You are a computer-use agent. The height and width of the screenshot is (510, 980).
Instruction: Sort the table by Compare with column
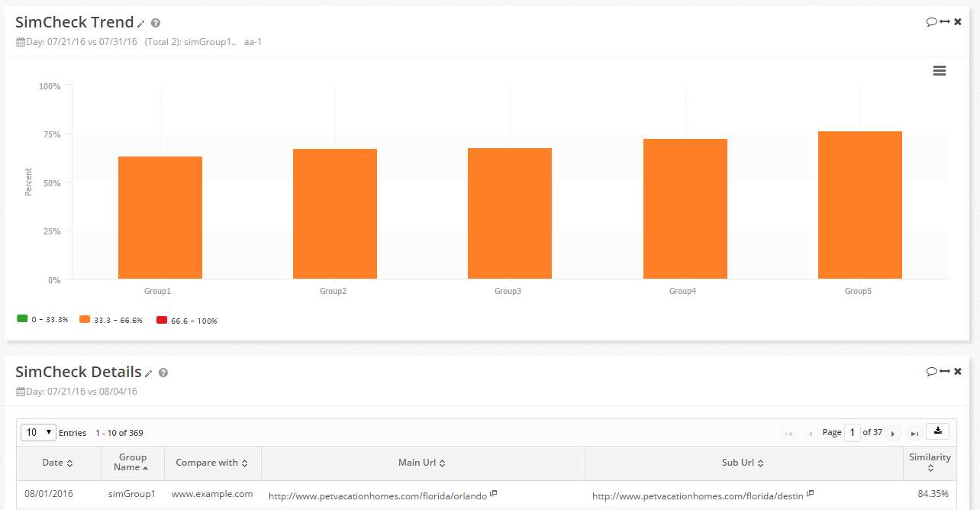(x=213, y=463)
